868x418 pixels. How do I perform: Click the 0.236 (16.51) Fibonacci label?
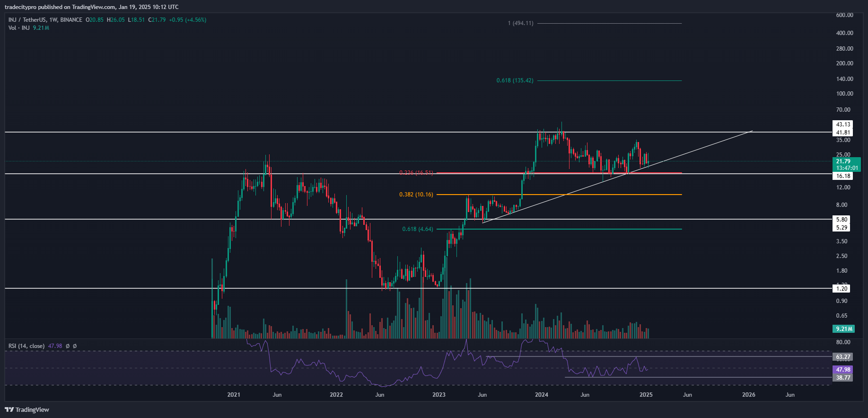point(416,173)
